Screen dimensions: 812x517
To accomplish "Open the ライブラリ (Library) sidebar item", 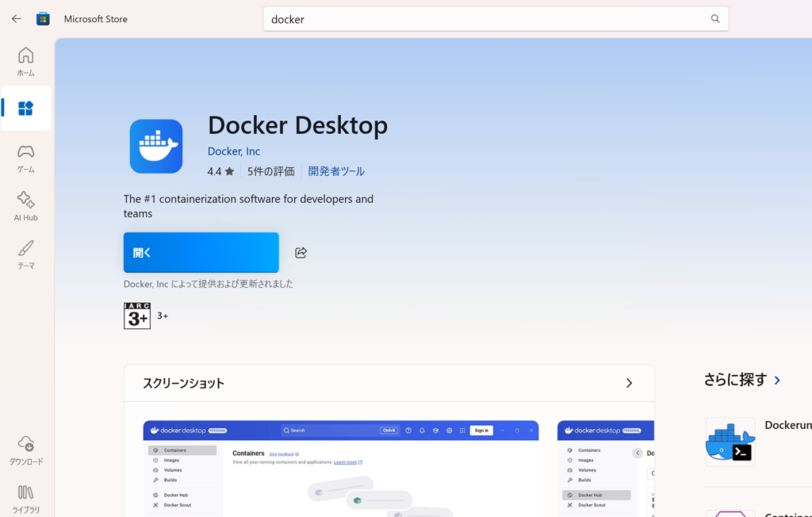I will (26, 497).
